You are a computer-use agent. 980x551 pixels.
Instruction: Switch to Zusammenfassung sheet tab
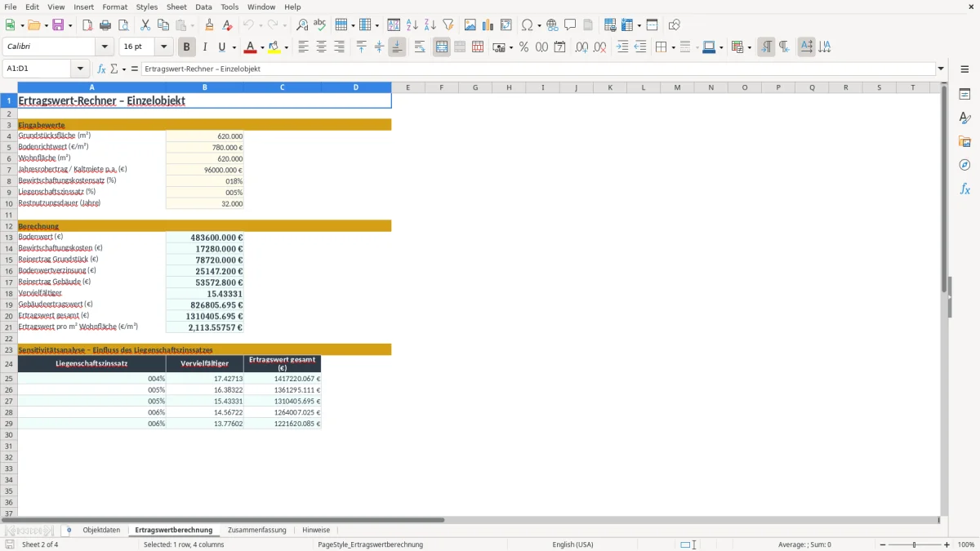pyautogui.click(x=257, y=530)
